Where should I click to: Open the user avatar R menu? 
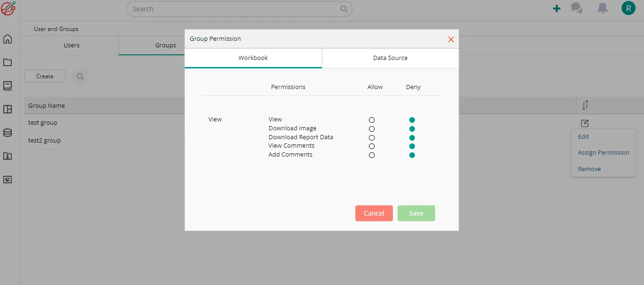pos(628,8)
